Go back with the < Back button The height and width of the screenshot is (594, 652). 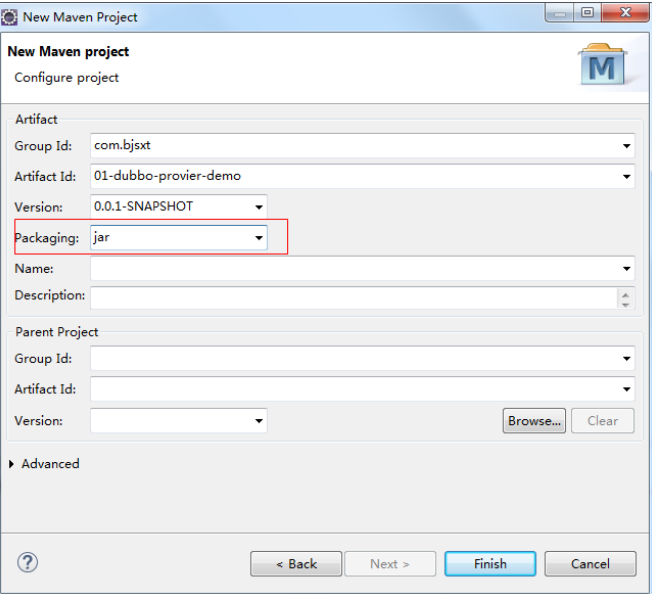pos(296,564)
